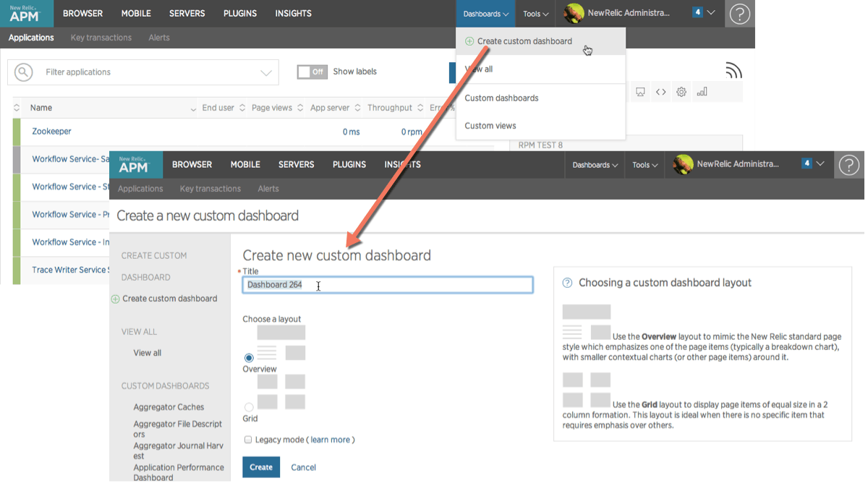Choose View all from the Dashboards dropdown menu
Viewport: 868px width, 494px height.
point(541,69)
